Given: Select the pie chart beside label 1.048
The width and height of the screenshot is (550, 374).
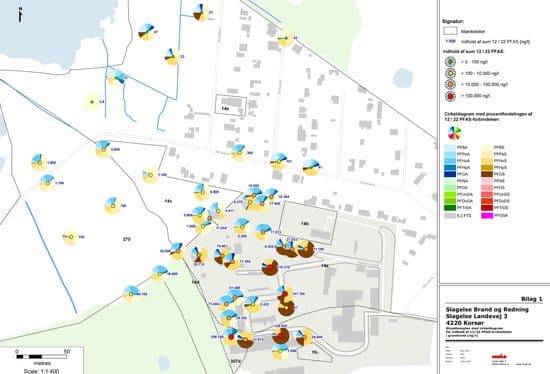Looking at the screenshot, I should pyautogui.click(x=280, y=351).
